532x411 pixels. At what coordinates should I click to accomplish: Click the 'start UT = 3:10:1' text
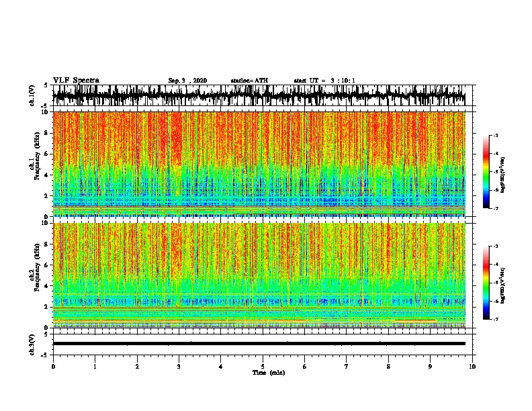[x=324, y=81]
